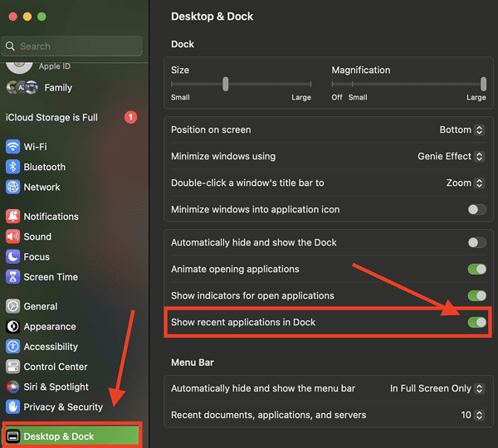498x448 pixels.
Task: Open Position on screen dropdown
Action: pos(461,129)
